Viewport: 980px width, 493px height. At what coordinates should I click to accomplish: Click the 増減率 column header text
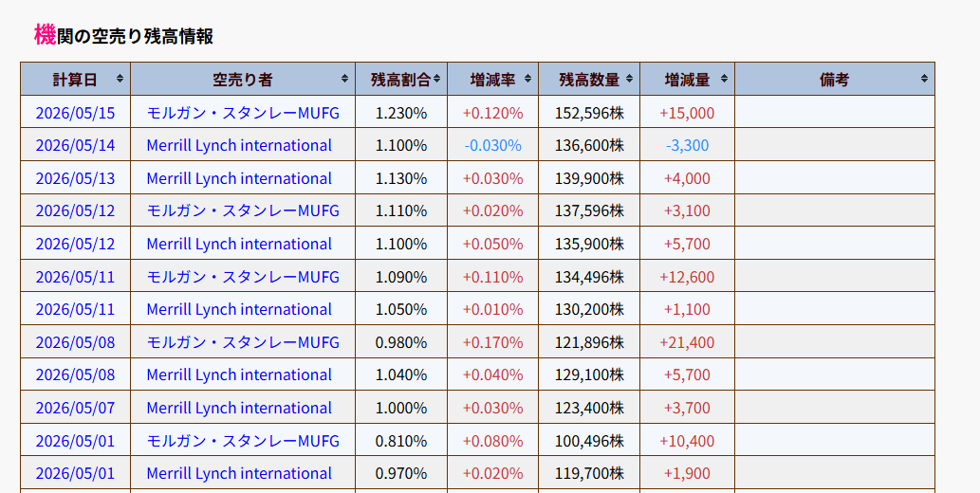pos(492,80)
